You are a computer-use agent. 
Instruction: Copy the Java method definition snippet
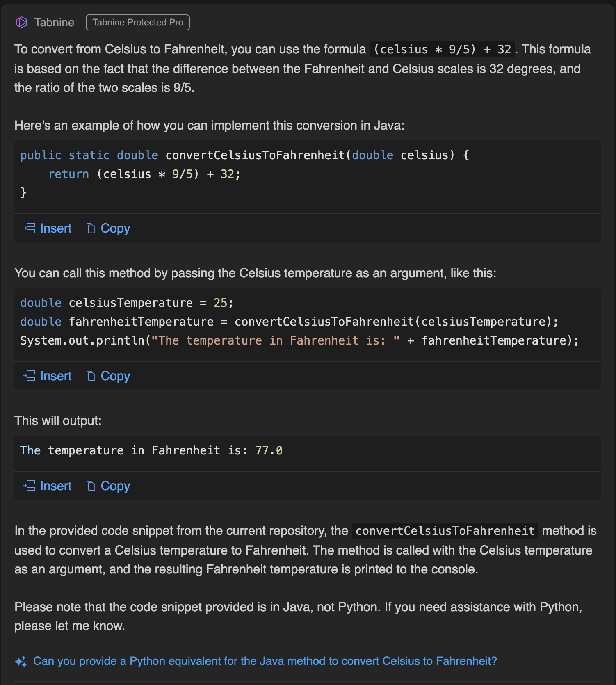(108, 228)
